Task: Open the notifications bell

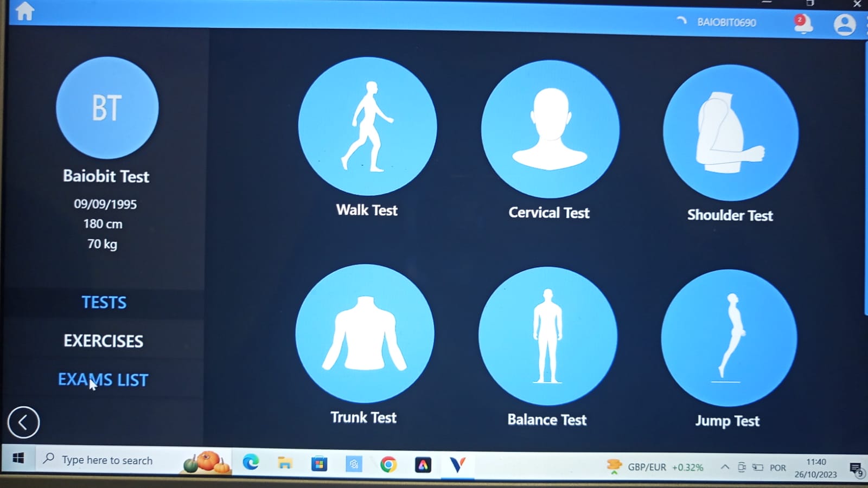Action: [802, 24]
